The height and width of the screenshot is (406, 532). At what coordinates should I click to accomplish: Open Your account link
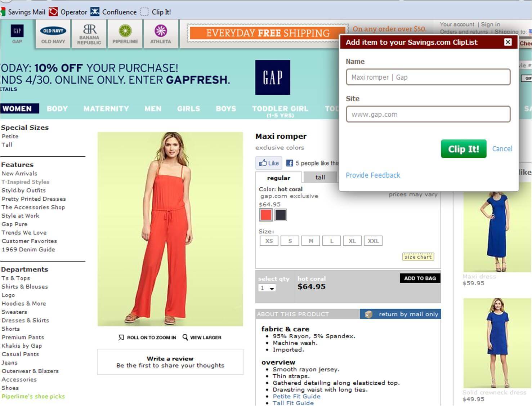tap(457, 24)
